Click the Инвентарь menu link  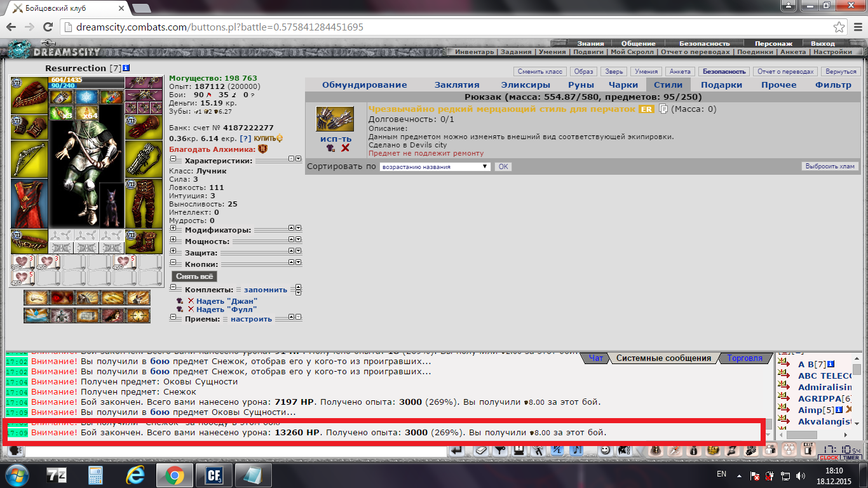(x=475, y=52)
